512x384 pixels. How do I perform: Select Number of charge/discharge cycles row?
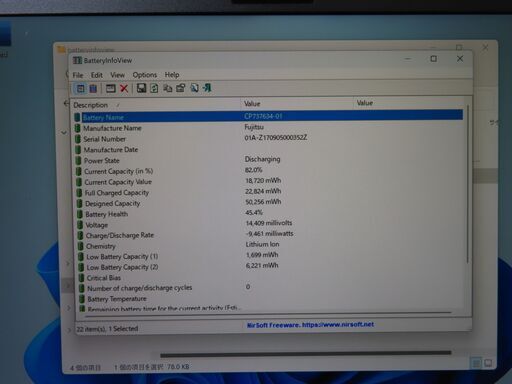pos(271,288)
